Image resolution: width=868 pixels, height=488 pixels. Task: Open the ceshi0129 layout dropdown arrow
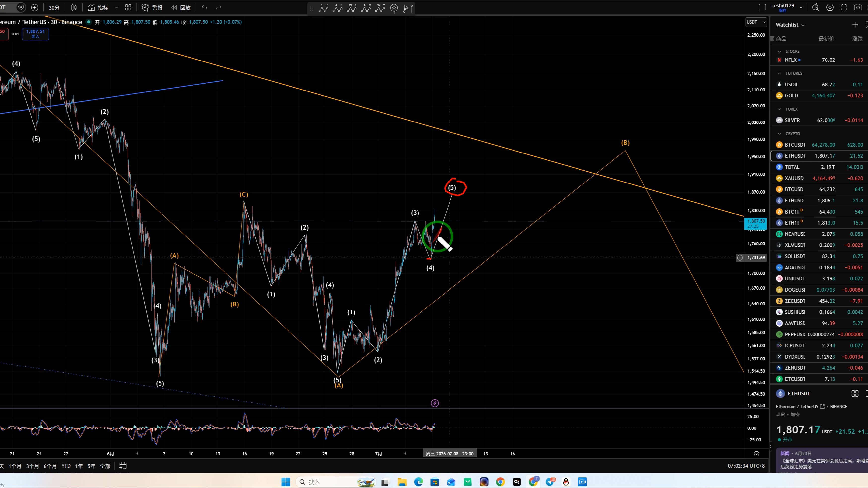801,7
